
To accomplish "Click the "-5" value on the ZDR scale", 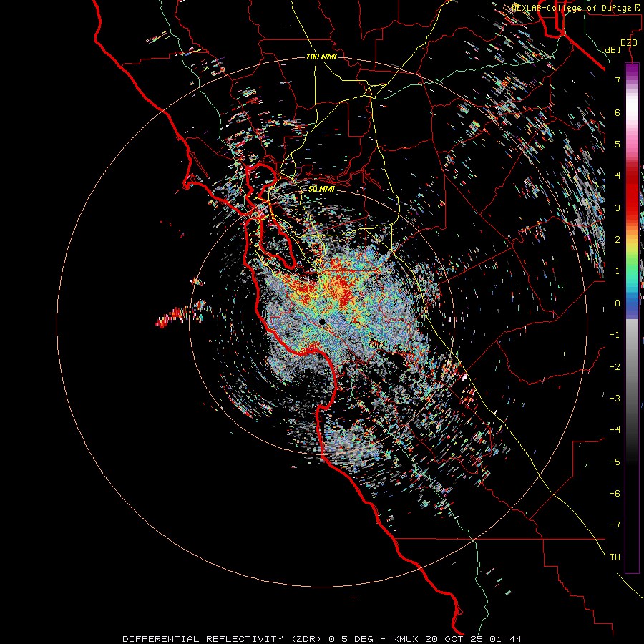I will coord(615,462).
